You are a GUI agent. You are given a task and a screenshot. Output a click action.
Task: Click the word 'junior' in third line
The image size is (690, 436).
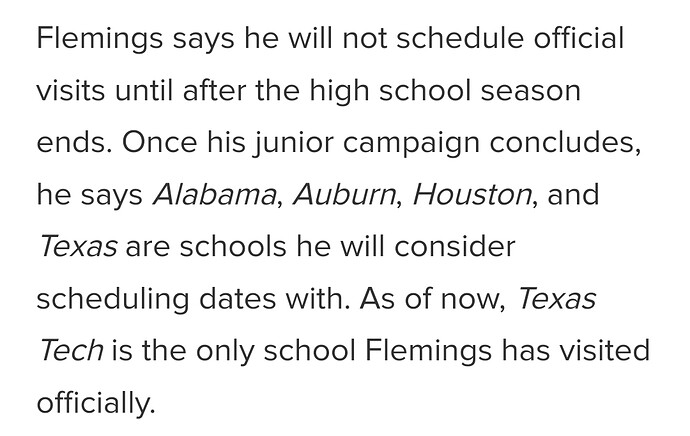293,144
